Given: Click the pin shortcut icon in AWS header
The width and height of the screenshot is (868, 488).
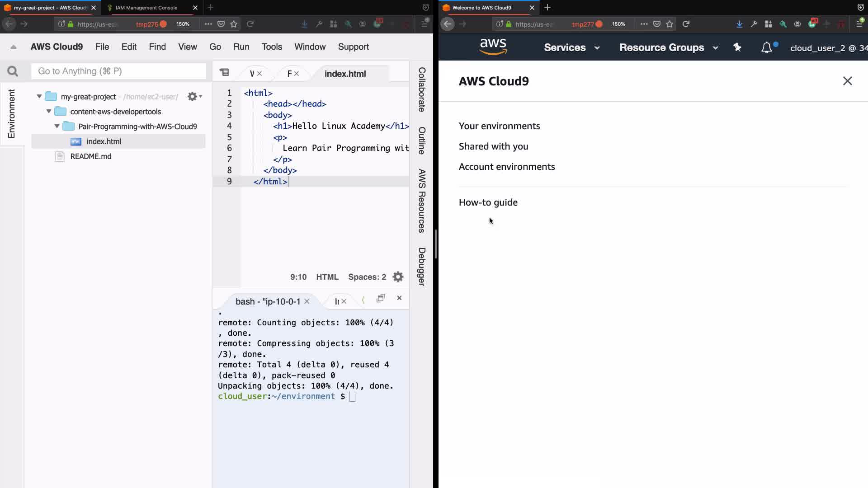Looking at the screenshot, I should (737, 47).
